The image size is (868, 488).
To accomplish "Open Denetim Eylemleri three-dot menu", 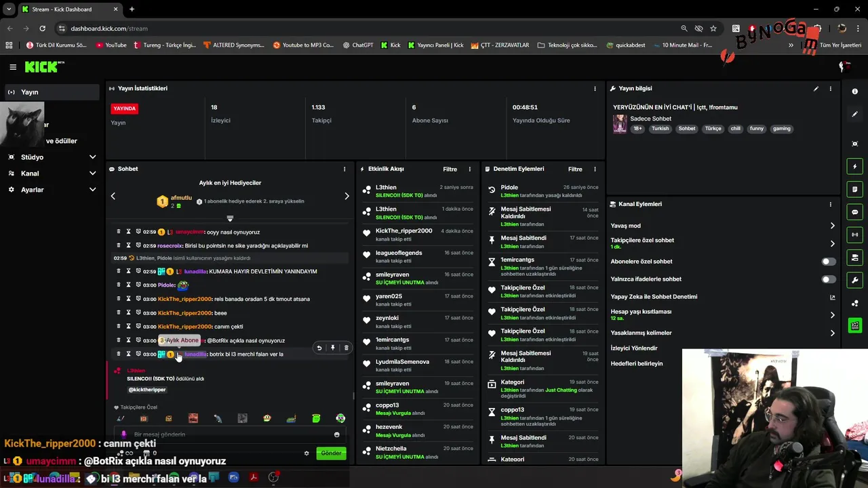I will (595, 169).
